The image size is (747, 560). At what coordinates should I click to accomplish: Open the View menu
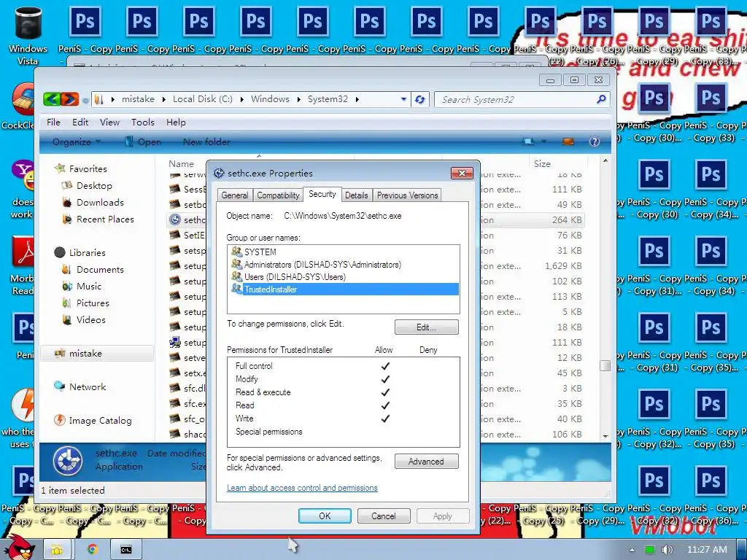tap(109, 122)
